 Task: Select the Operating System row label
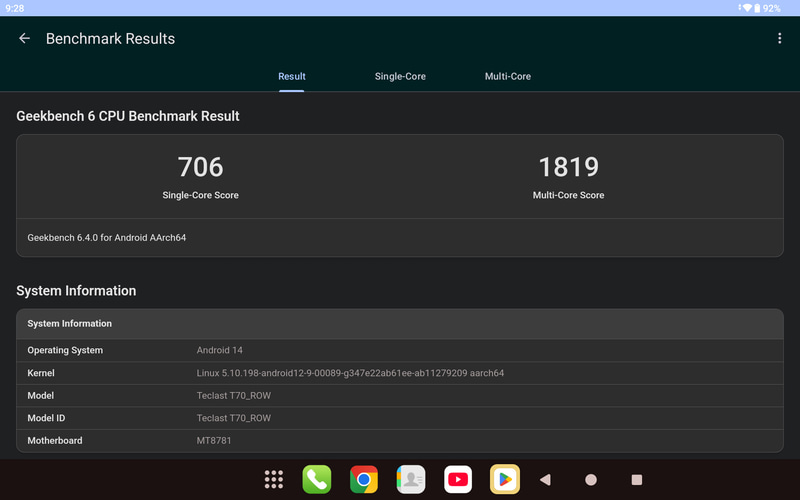pyautogui.click(x=65, y=351)
